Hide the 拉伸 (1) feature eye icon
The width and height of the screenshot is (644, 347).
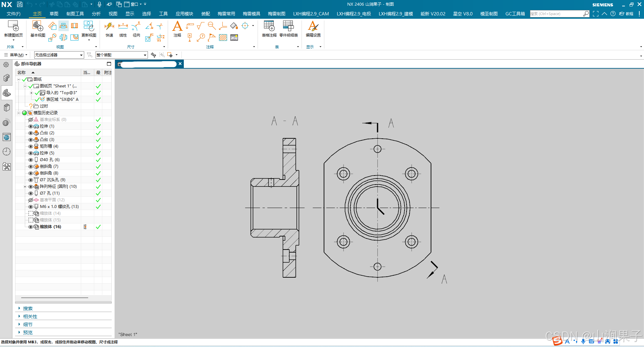pos(31,126)
